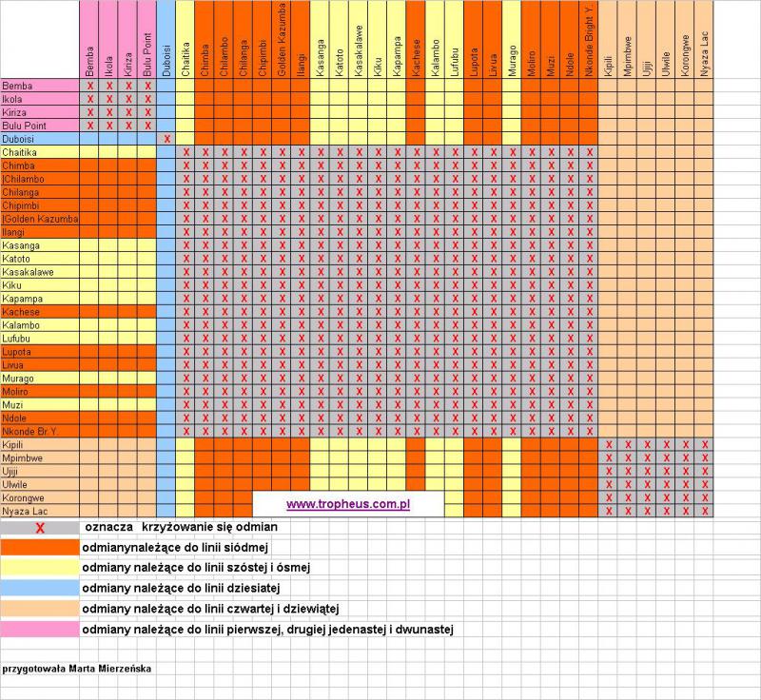Click the author text przygotowała Marta Mierzeńska
The width and height of the screenshot is (761, 700).
coord(76,669)
